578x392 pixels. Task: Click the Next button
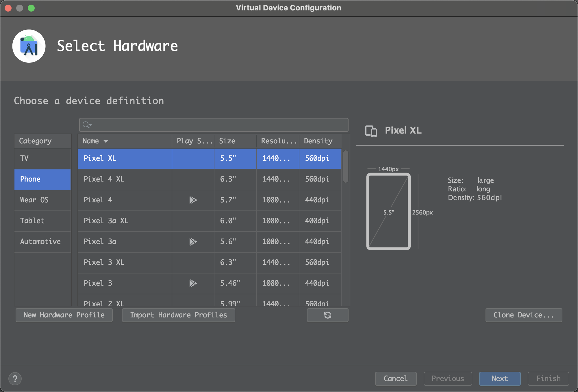(500, 379)
